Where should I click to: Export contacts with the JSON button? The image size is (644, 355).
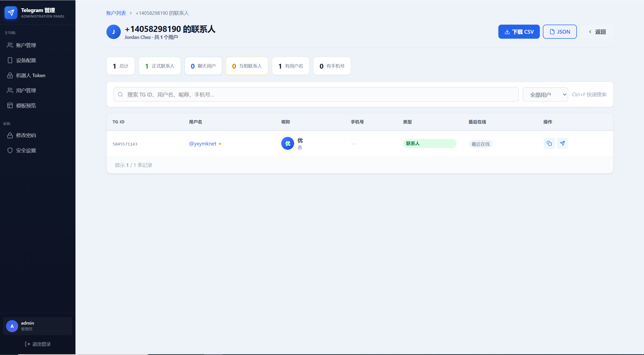click(560, 32)
